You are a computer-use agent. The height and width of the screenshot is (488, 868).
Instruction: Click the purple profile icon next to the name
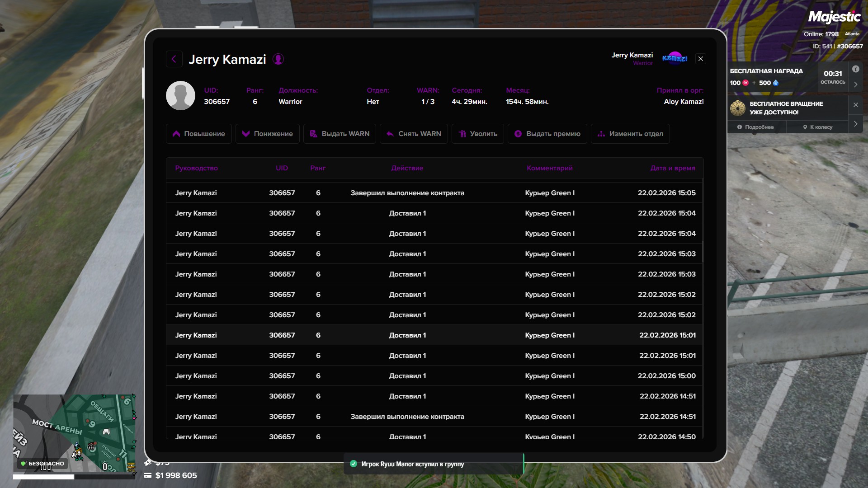coord(278,59)
